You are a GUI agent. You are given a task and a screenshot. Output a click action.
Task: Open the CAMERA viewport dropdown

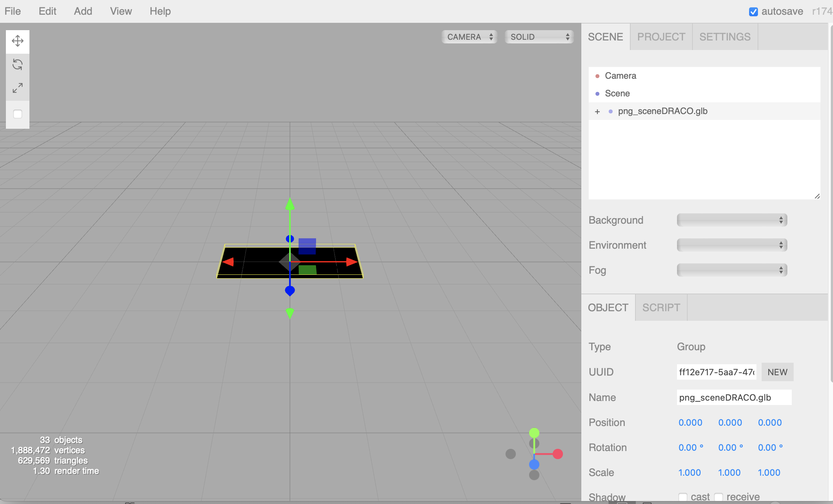[x=469, y=37]
